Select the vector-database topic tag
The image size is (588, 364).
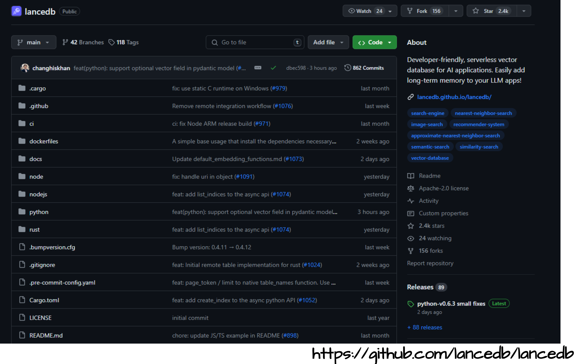pos(430,158)
